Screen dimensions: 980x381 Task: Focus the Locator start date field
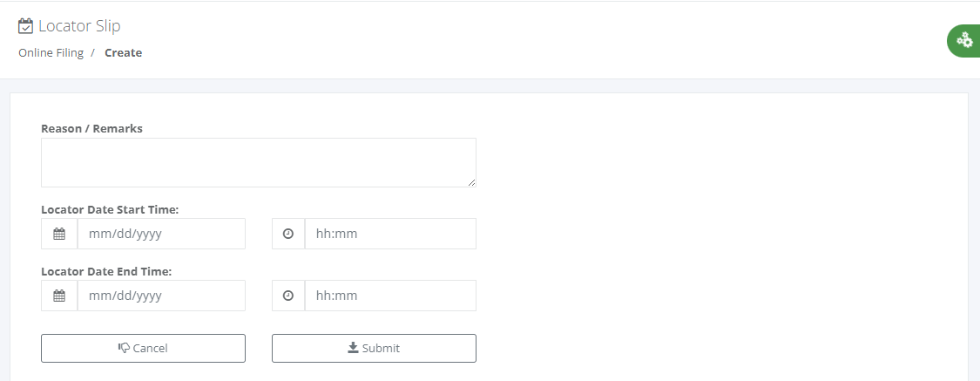pyautogui.click(x=161, y=234)
